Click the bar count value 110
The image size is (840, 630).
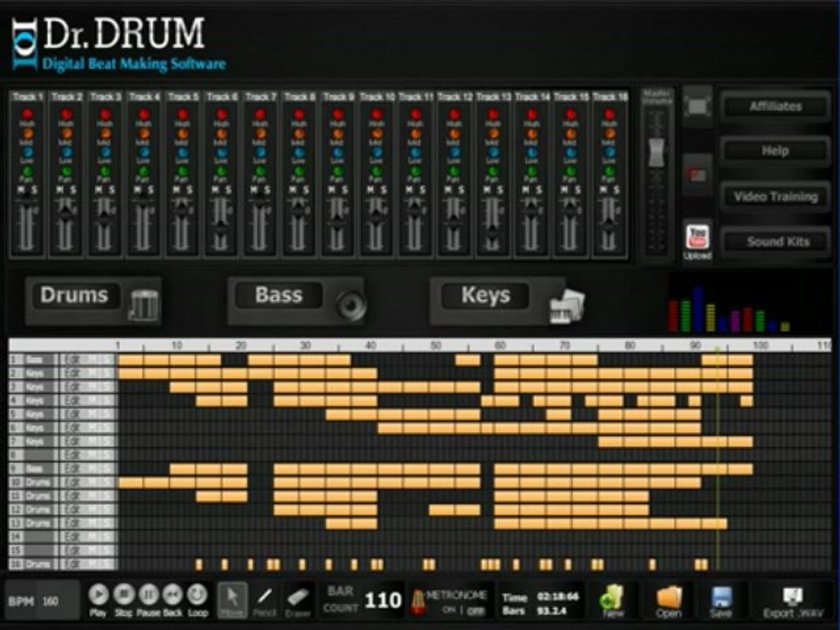click(x=383, y=600)
